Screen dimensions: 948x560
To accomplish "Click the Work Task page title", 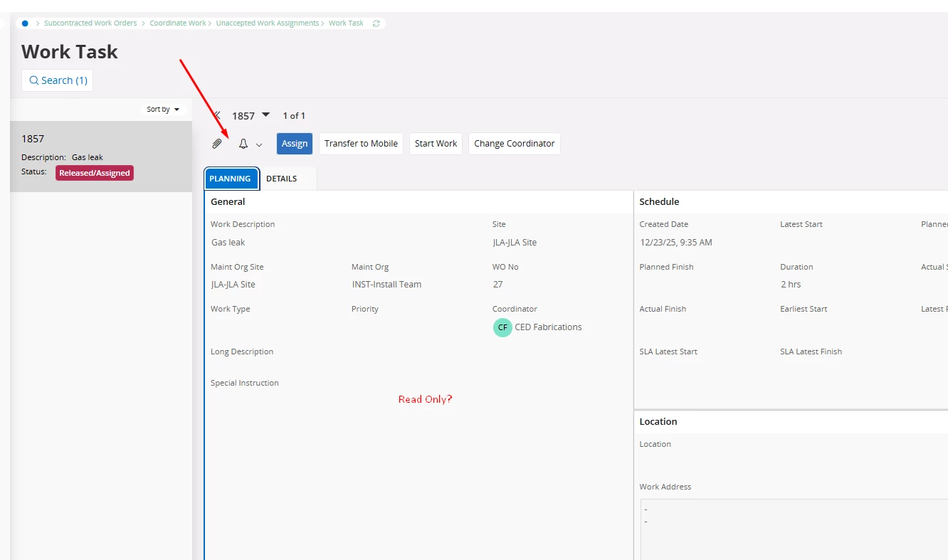I will click(70, 52).
